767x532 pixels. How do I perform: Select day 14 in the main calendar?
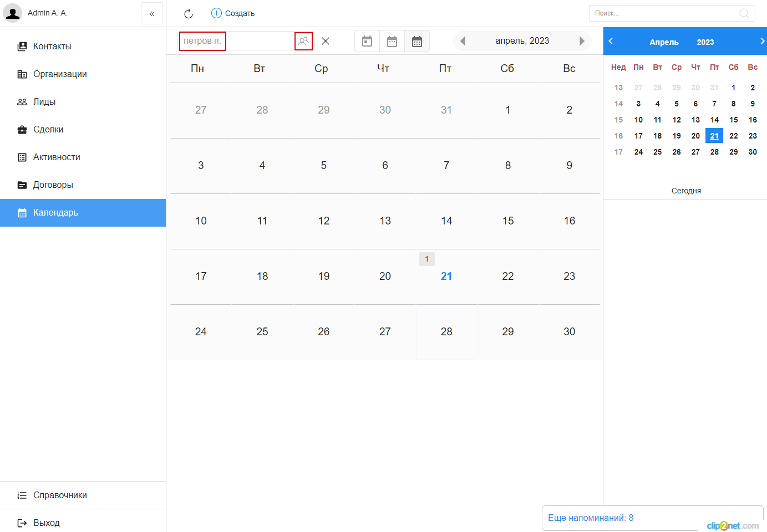[x=446, y=221]
